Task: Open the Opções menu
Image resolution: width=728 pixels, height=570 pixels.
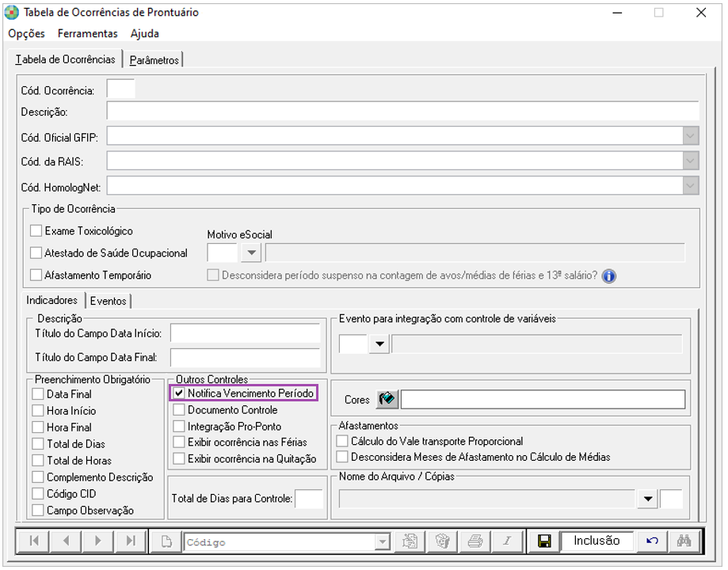Action: coord(26,33)
